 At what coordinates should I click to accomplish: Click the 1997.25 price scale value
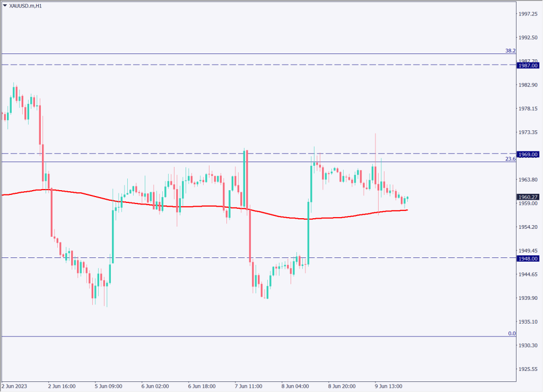coord(529,14)
